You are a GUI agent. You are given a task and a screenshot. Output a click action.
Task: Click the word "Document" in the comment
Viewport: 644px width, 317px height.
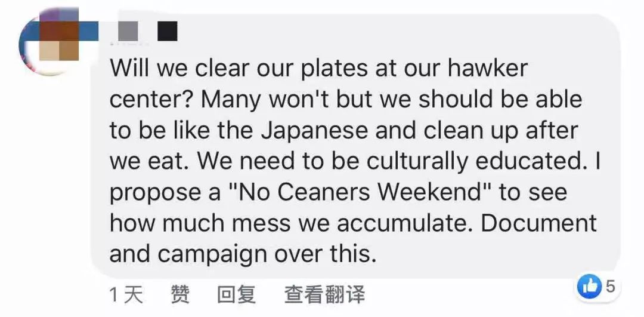click(x=538, y=223)
